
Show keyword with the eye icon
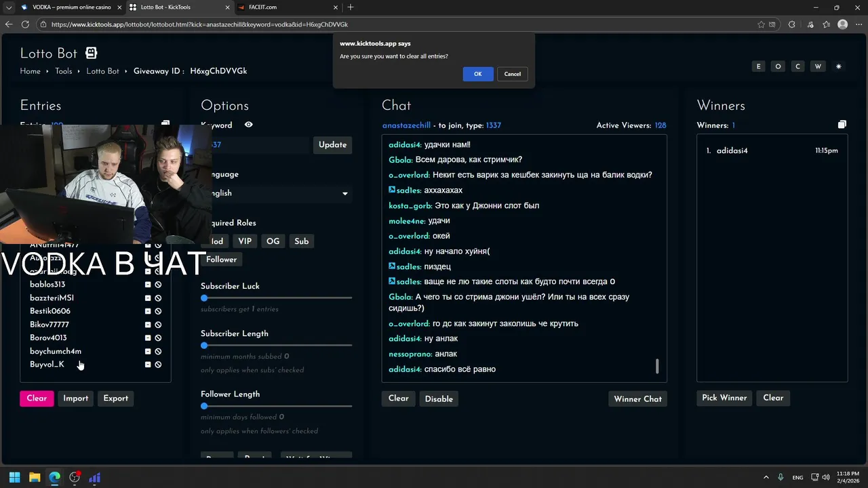[x=249, y=125]
